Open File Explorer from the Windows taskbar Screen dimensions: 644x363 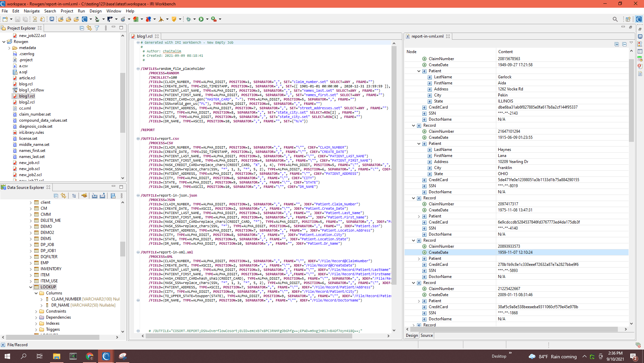56,356
